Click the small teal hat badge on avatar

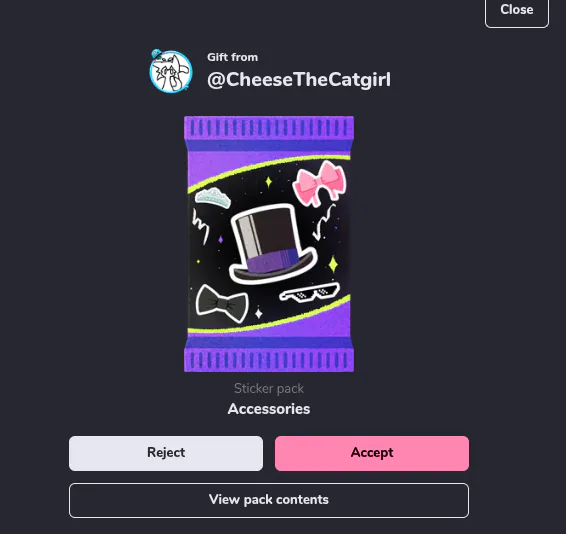(157, 55)
